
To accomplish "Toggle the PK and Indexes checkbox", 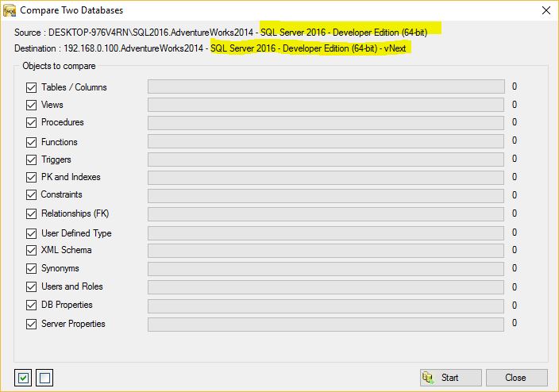I will coord(32,177).
